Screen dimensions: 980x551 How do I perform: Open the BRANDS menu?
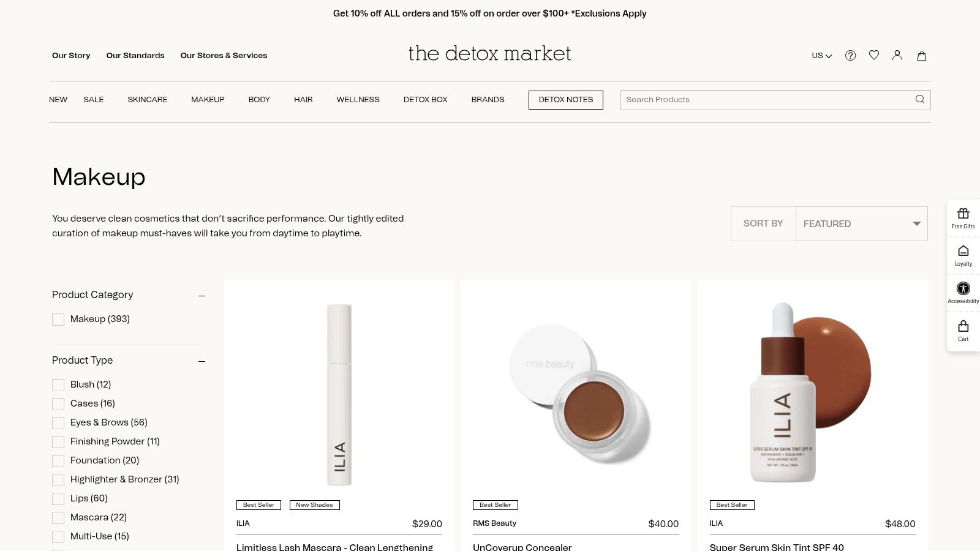488,99
